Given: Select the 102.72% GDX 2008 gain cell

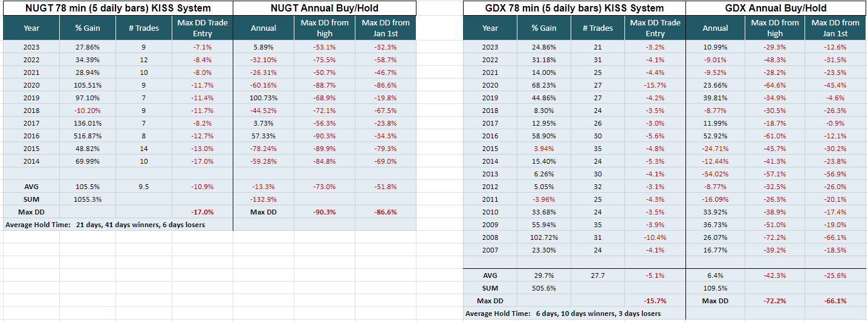Looking at the screenshot, I should (544, 237).
